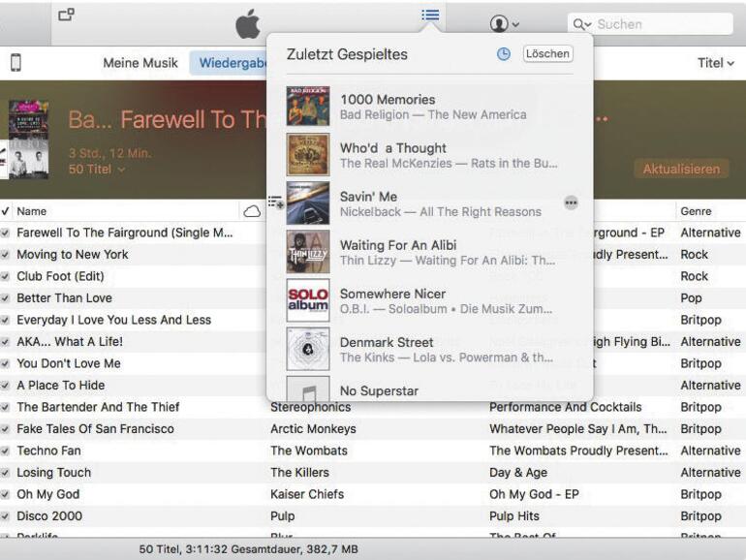
Task: Open more options for Savin' Me
Action: (571, 203)
